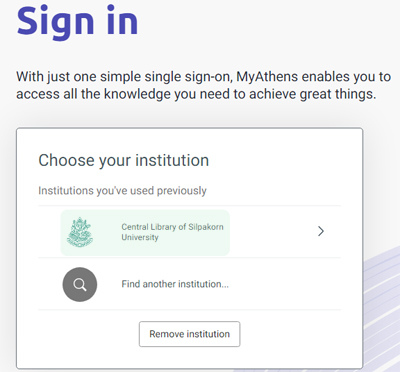Click the Sign in page heading

(77, 21)
